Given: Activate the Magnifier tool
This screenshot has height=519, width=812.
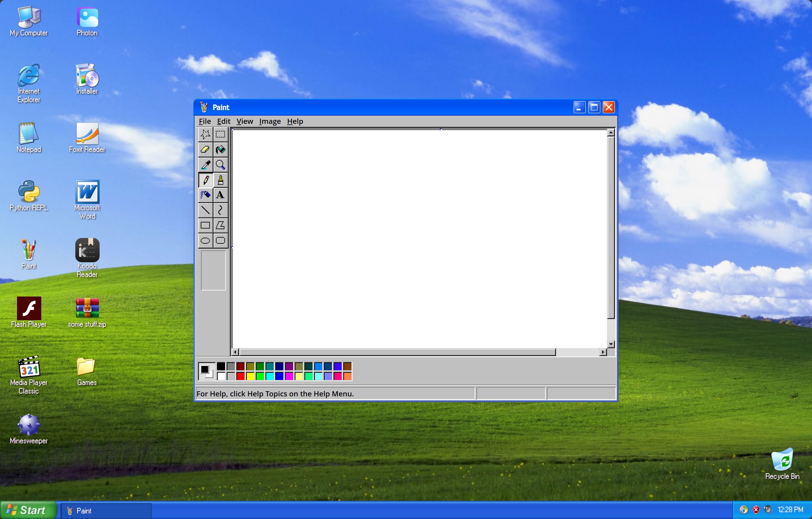Looking at the screenshot, I should pyautogui.click(x=220, y=165).
